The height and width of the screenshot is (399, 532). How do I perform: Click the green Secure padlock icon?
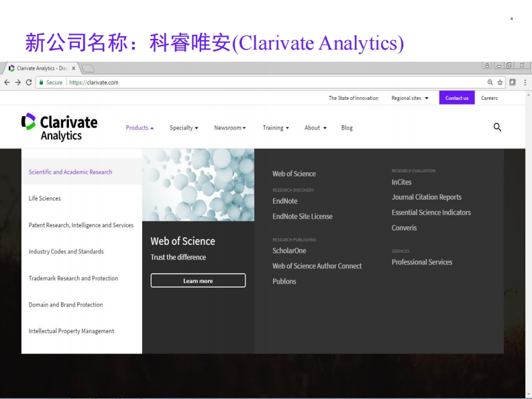[x=42, y=82]
